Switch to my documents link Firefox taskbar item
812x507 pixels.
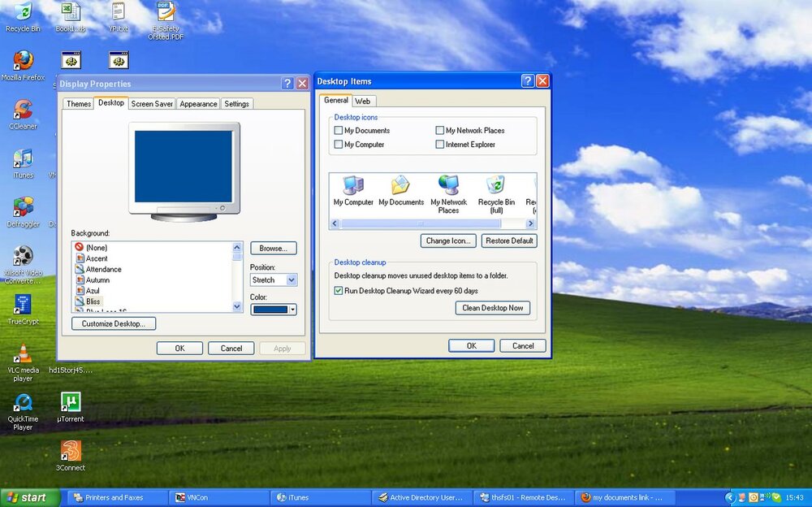coord(624,498)
